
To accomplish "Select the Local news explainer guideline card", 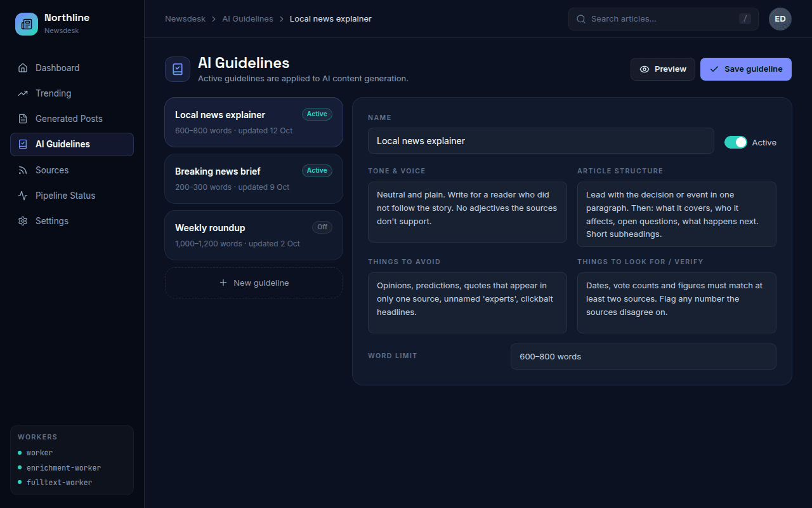I will coord(254,123).
